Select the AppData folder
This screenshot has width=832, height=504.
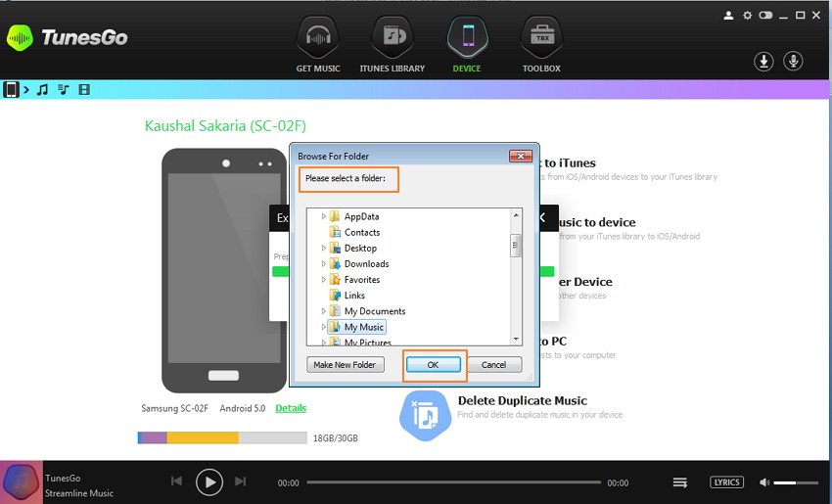coord(354,216)
